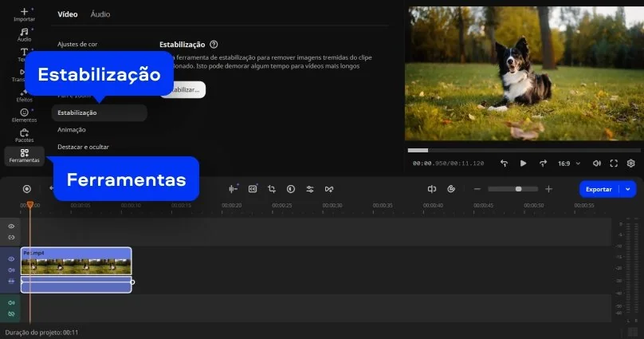Play the video preview
This screenshot has width=644, height=339.
[523, 163]
